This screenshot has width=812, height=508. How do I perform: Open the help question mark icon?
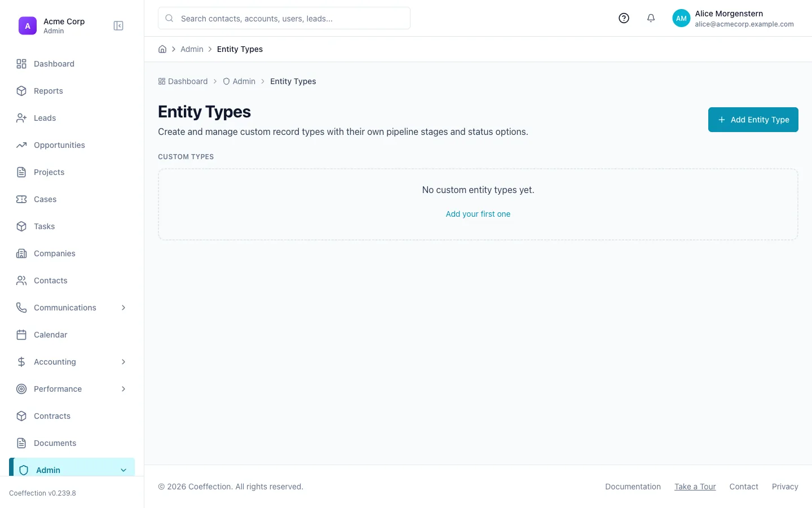coord(624,18)
